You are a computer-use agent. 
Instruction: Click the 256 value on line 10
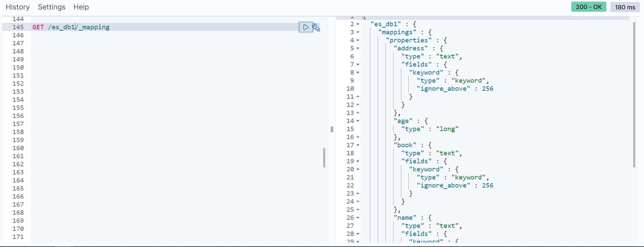487,89
